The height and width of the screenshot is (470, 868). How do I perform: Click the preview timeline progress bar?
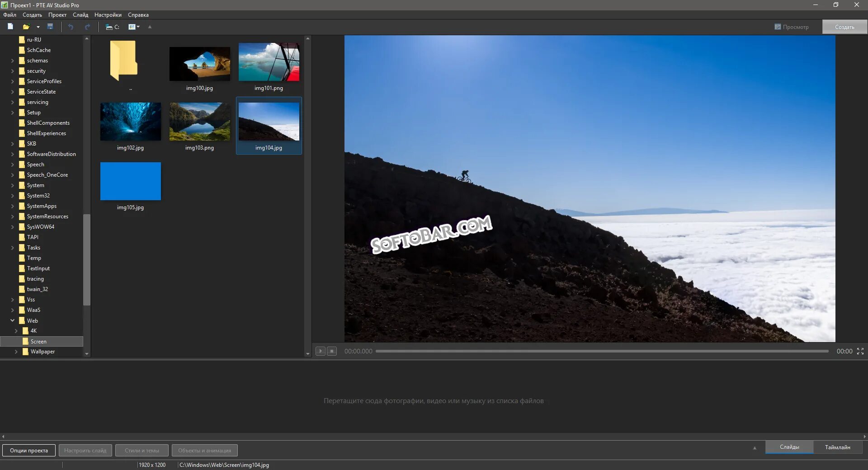pos(602,351)
